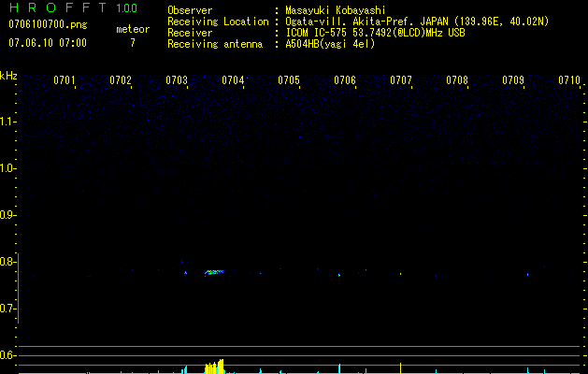
Task: Click time marker 0707
Action: point(401,79)
